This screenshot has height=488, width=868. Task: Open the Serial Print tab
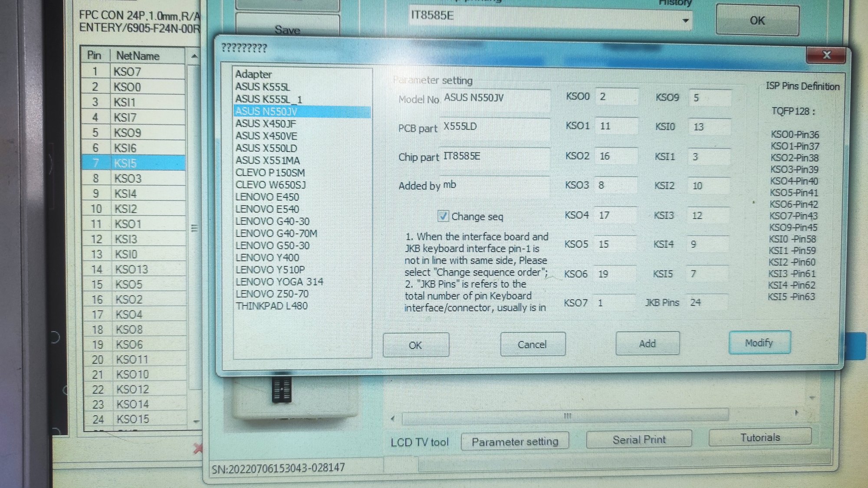[x=639, y=439]
